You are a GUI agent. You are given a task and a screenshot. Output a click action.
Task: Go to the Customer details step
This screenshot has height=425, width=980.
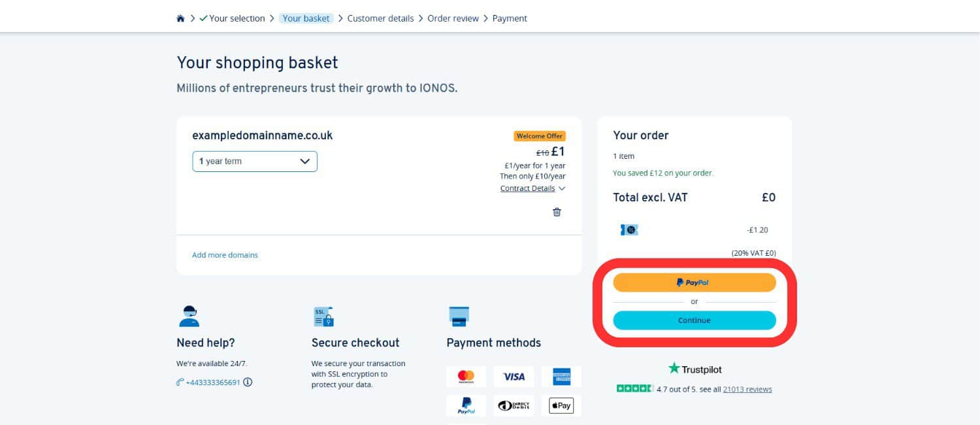pos(380,18)
